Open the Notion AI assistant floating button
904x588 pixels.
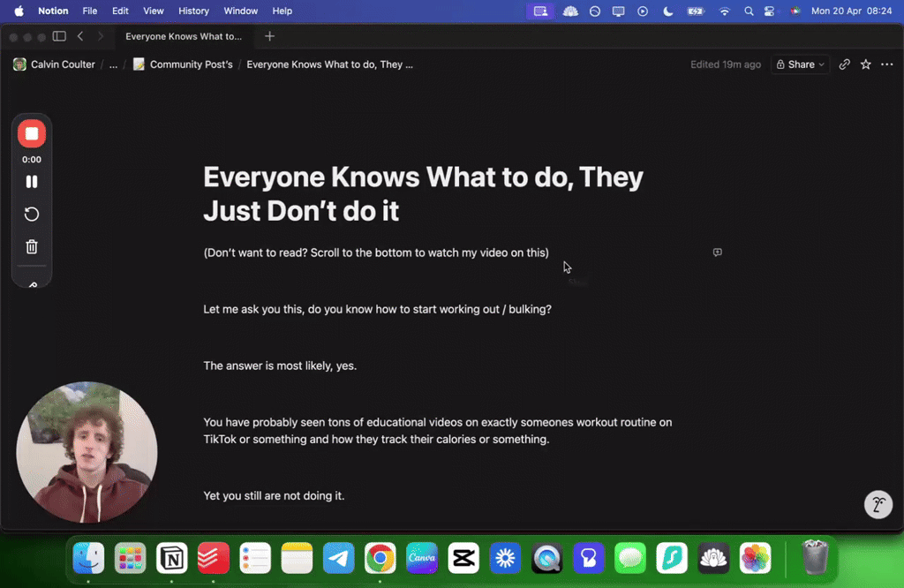pyautogui.click(x=878, y=504)
